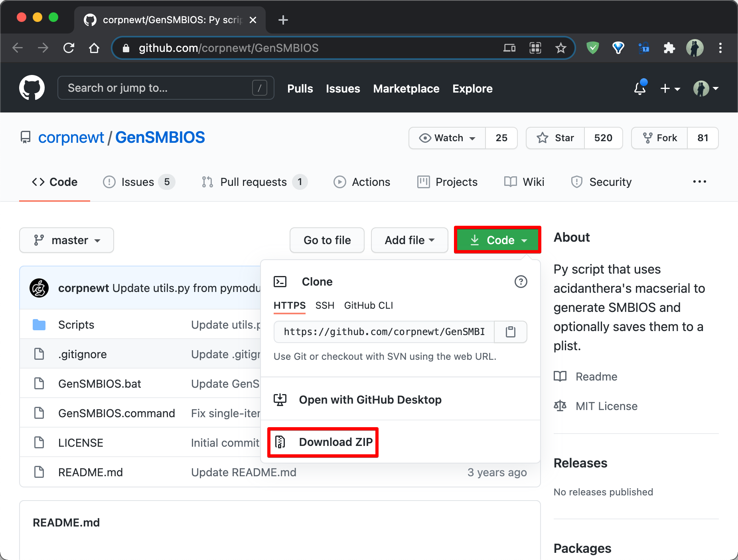Click the GenSMBIOS repository name link
The image size is (738, 560).
click(160, 138)
